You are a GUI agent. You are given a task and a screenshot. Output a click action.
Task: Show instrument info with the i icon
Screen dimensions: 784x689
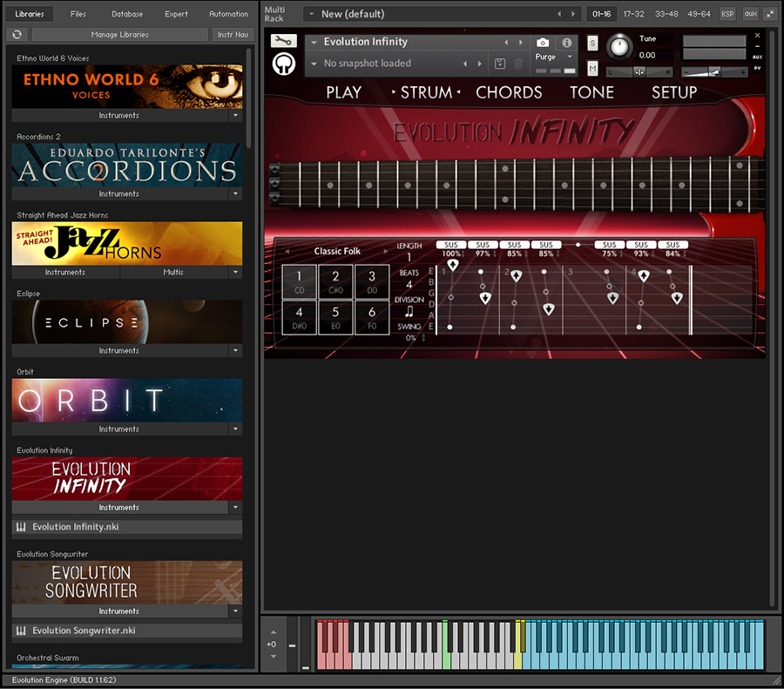566,43
